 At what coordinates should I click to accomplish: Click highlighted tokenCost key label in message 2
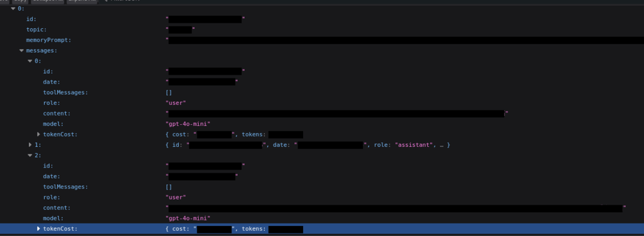60,228
